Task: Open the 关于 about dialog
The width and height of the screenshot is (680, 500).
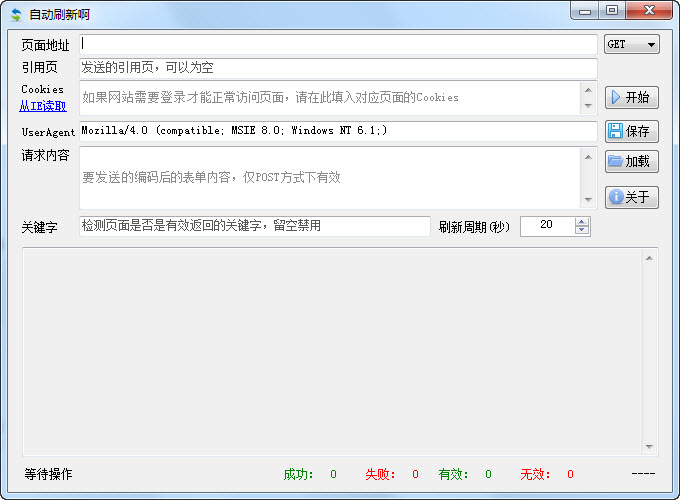Action: pyautogui.click(x=631, y=197)
